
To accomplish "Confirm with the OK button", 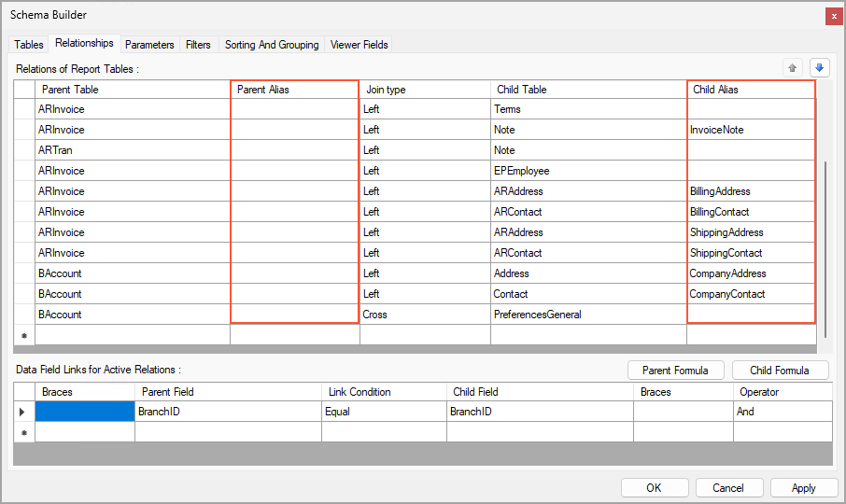I will tap(654, 487).
